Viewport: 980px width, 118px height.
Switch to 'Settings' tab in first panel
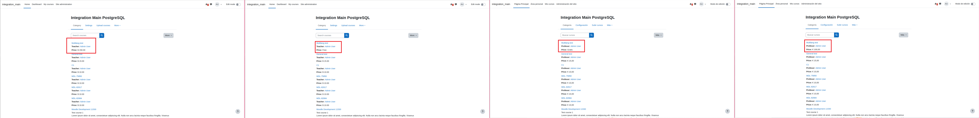point(89,25)
